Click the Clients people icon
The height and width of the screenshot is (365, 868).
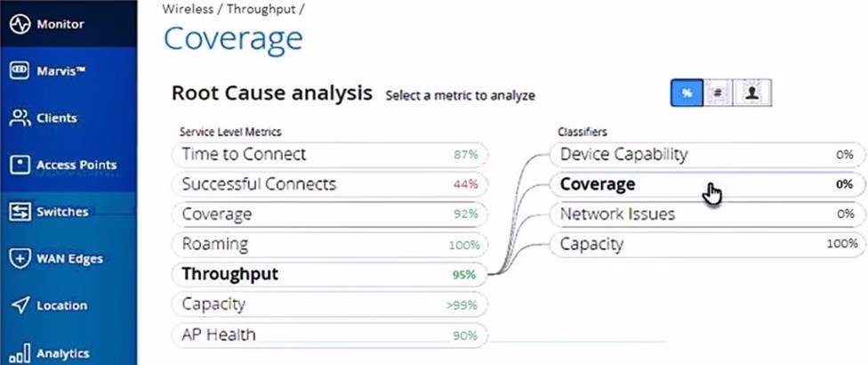click(x=20, y=118)
